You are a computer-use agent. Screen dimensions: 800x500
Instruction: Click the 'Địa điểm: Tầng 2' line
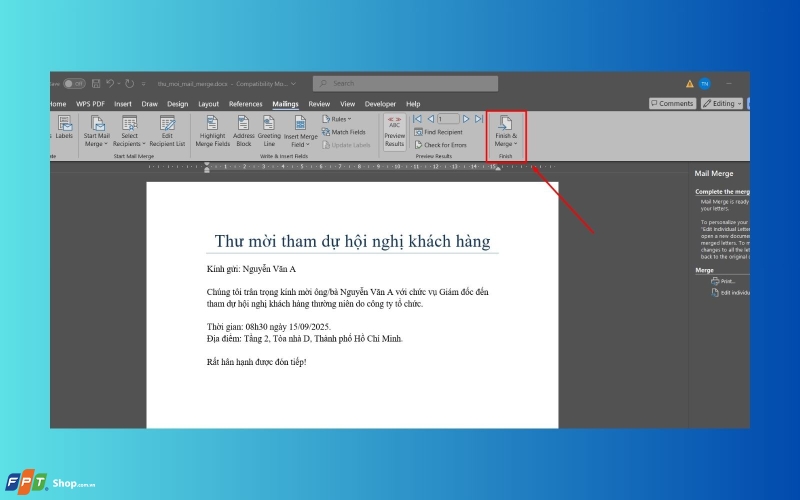click(x=305, y=338)
